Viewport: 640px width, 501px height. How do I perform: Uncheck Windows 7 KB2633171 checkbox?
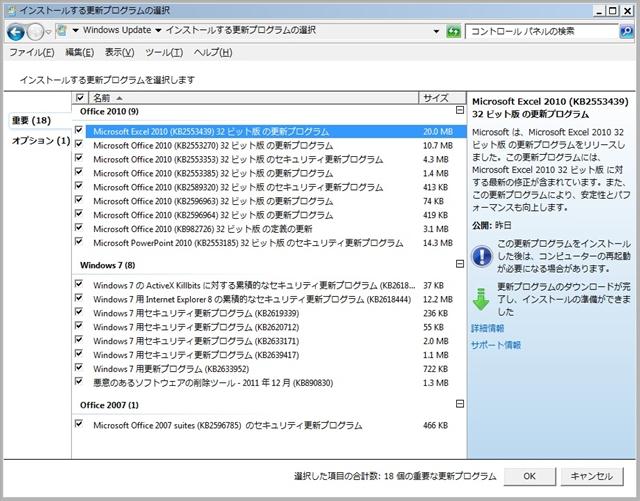coord(79,339)
